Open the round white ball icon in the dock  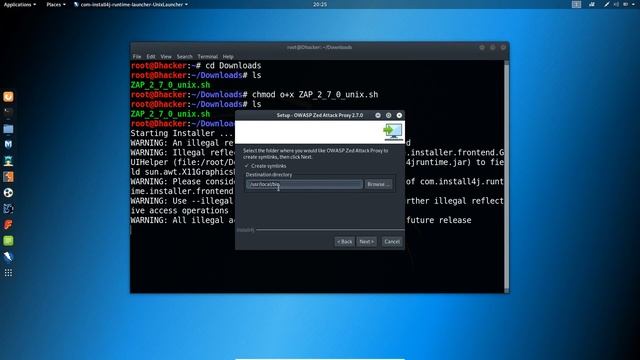pos(8,193)
